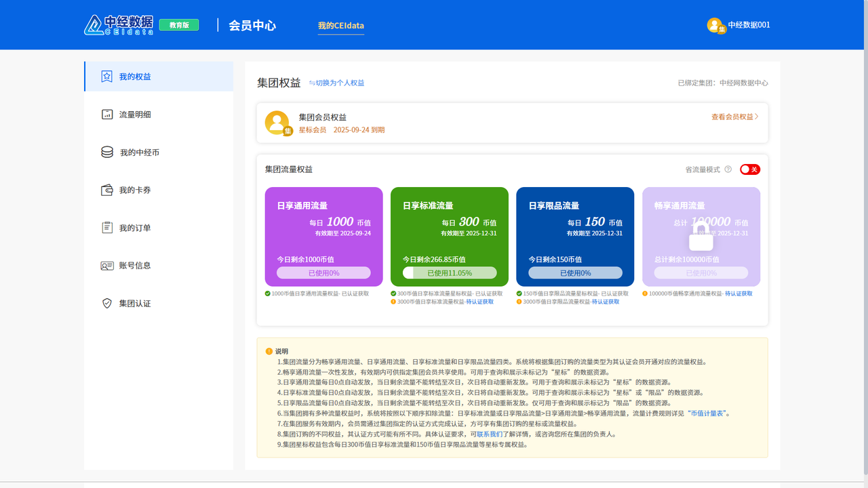
Task: Open the 币值计量表 link in the notes
Action: pyautogui.click(x=709, y=413)
